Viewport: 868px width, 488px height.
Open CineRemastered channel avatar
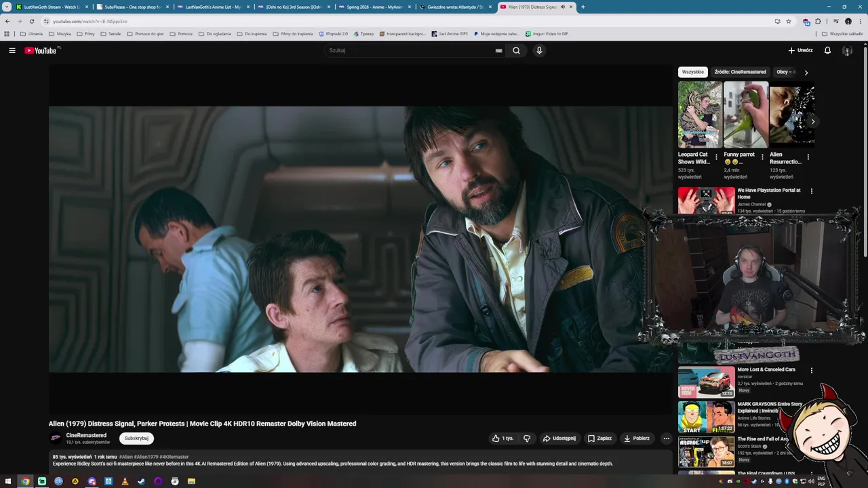coord(56,439)
